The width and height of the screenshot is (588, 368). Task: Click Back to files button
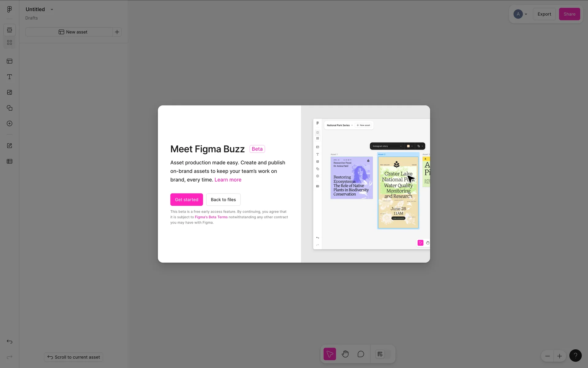click(x=223, y=200)
